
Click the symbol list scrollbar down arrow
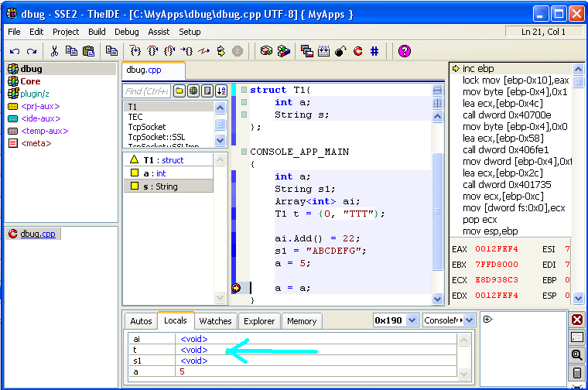pyautogui.click(x=220, y=140)
